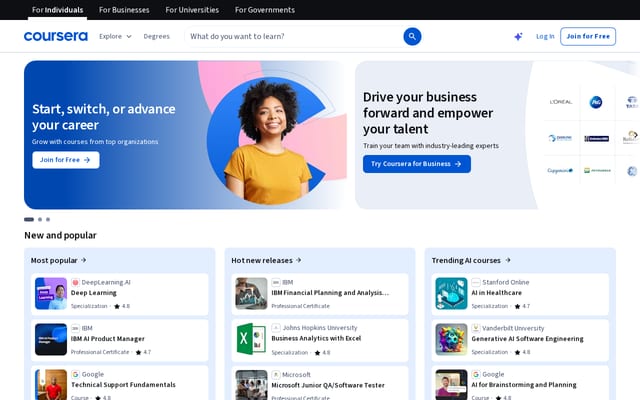Open the Most popular heading link

(x=59, y=260)
